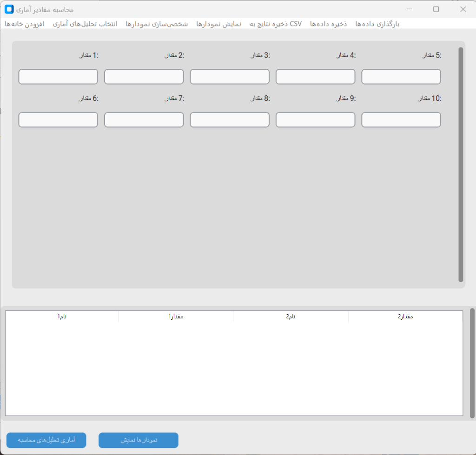The height and width of the screenshot is (455, 476).
Task: Click the input field for مقدار 7
Action: [x=144, y=119]
